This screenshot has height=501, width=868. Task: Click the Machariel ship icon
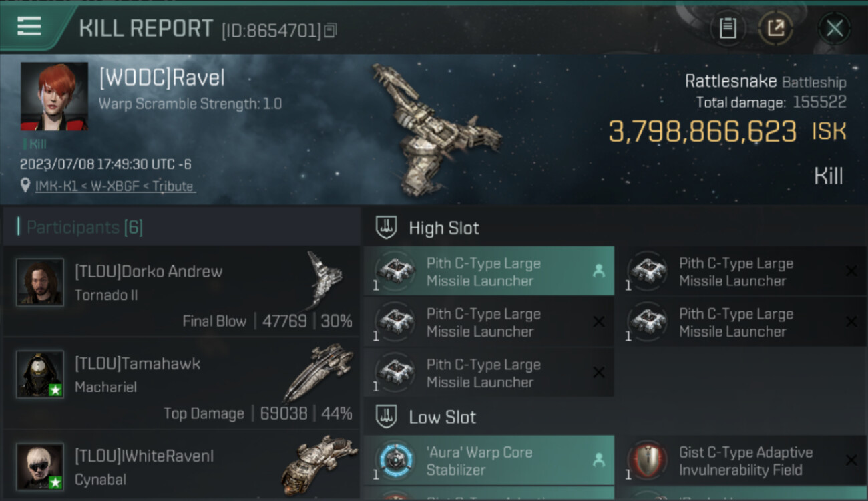point(318,371)
